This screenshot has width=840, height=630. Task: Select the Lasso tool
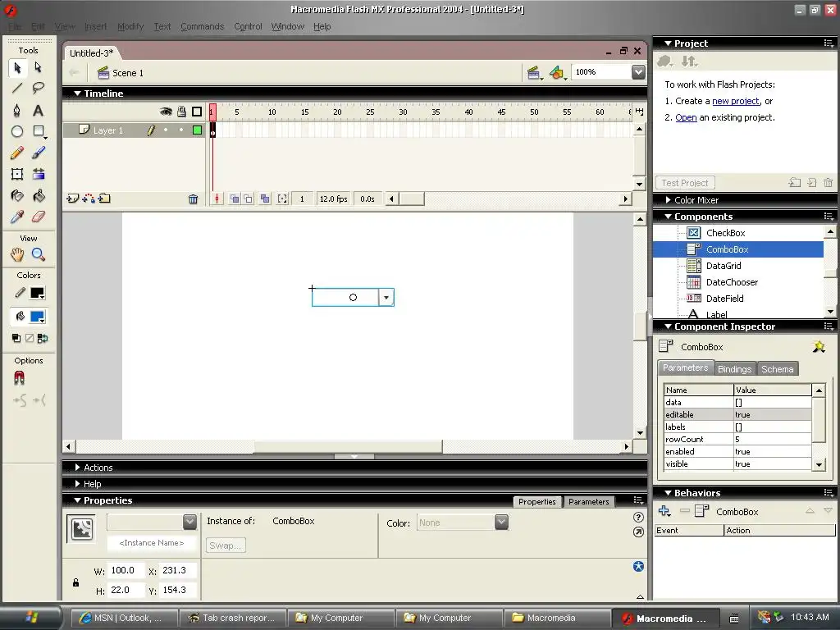pyautogui.click(x=38, y=89)
